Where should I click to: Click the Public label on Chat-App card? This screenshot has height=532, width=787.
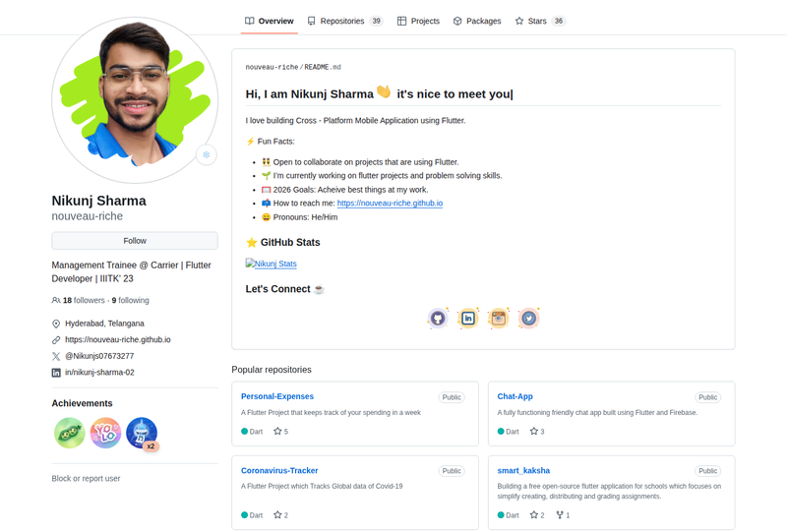click(707, 397)
